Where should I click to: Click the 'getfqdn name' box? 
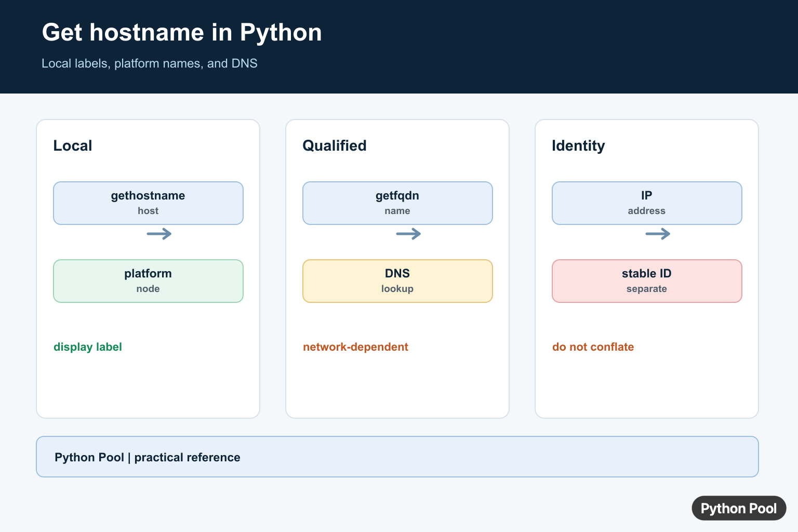[397, 203]
